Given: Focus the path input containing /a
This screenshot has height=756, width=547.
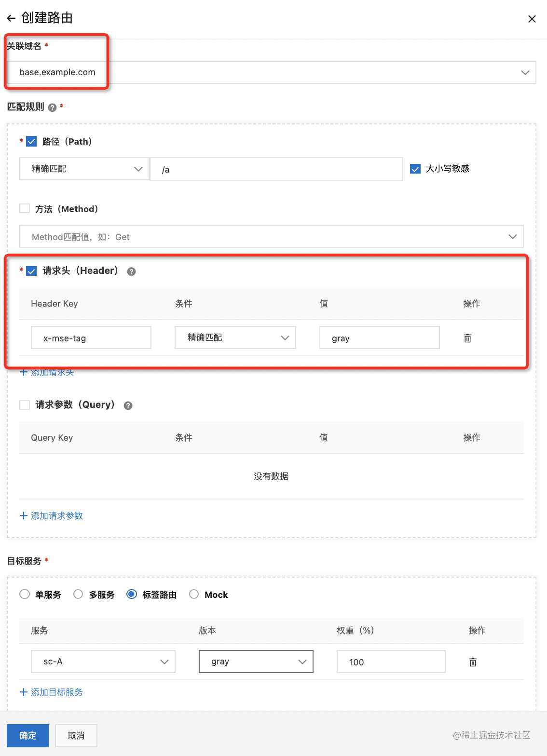Looking at the screenshot, I should click(x=276, y=169).
